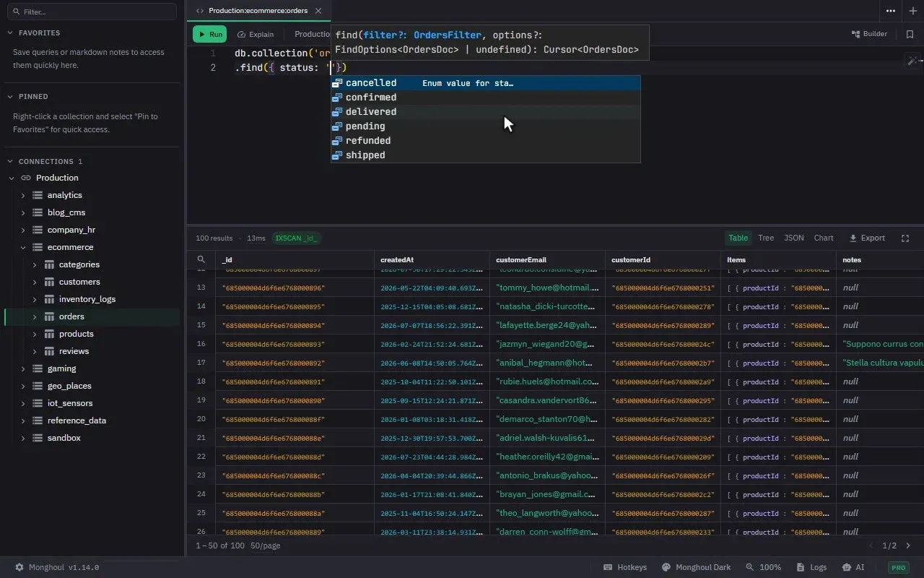924x578 pixels.
Task: Pick 'refunded' from the suggestion list
Action: 486,141
